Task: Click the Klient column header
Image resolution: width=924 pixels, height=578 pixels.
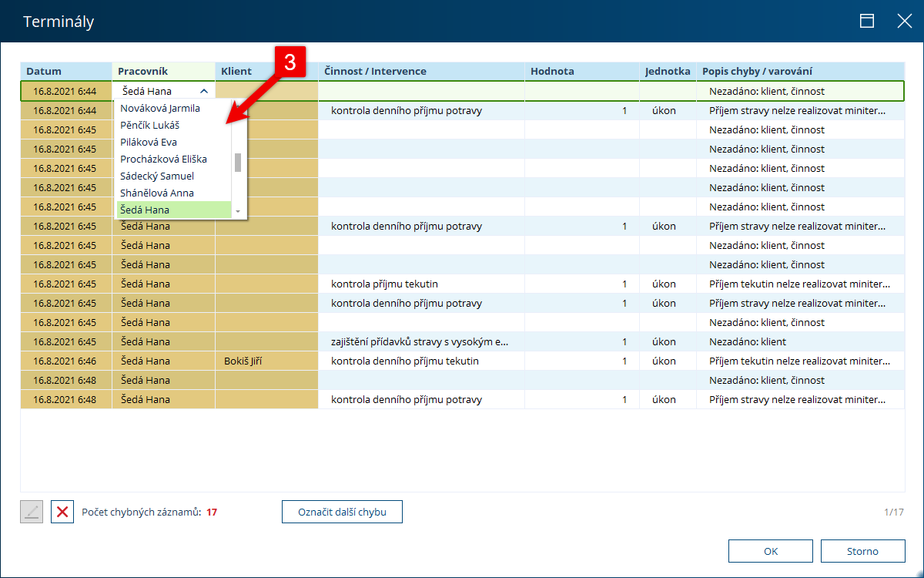Action: pos(266,72)
